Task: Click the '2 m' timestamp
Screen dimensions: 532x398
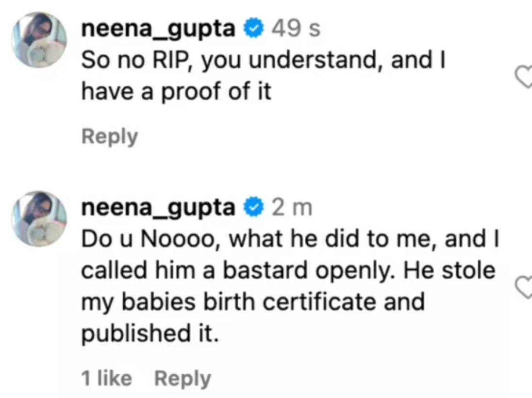Action: pyautogui.click(x=291, y=209)
